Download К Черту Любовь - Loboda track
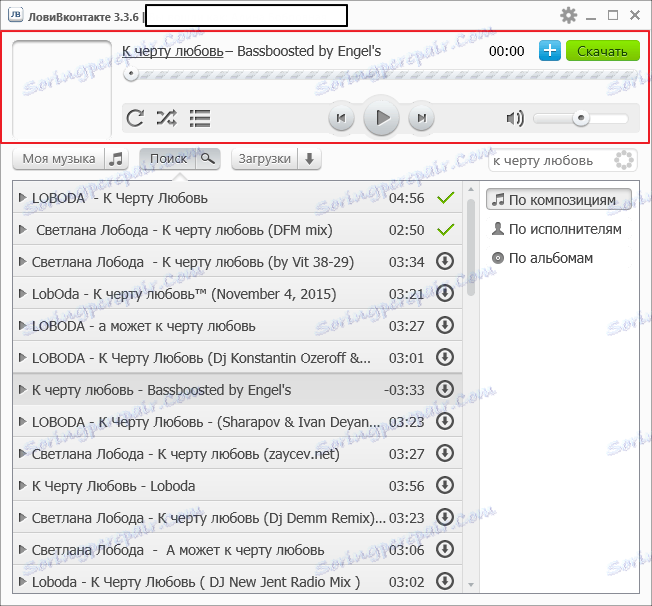Screen dimensions: 652x606 (445, 486)
